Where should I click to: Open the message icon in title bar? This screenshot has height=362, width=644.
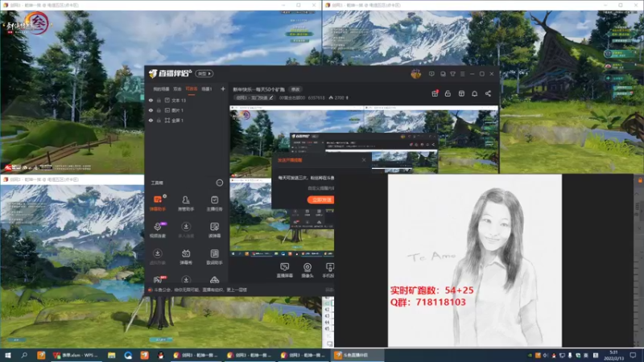[x=431, y=74]
